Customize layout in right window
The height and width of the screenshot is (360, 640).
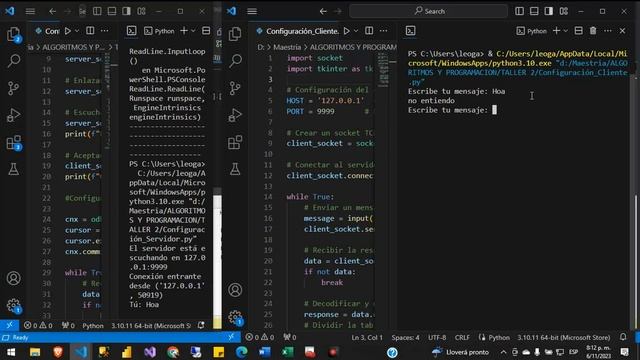click(564, 11)
